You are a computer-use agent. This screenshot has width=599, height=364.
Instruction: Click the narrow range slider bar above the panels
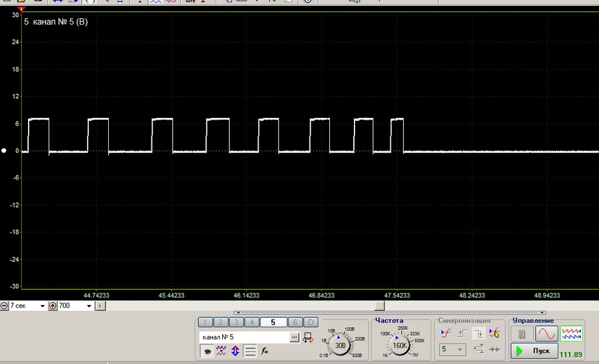390,313
